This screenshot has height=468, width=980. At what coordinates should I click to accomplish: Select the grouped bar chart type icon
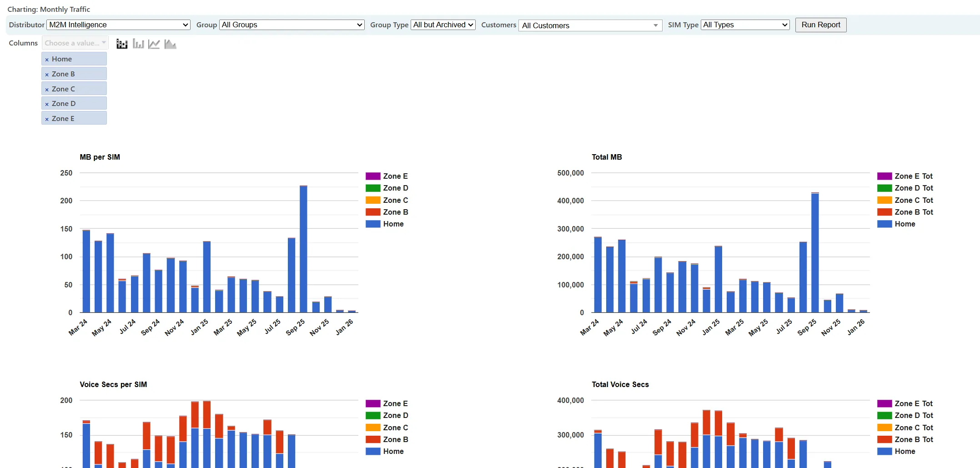[138, 44]
